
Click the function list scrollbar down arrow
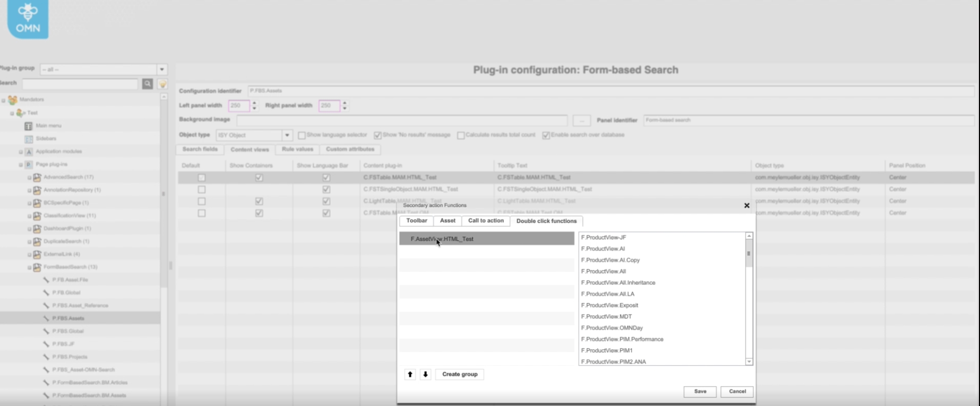[749, 361]
